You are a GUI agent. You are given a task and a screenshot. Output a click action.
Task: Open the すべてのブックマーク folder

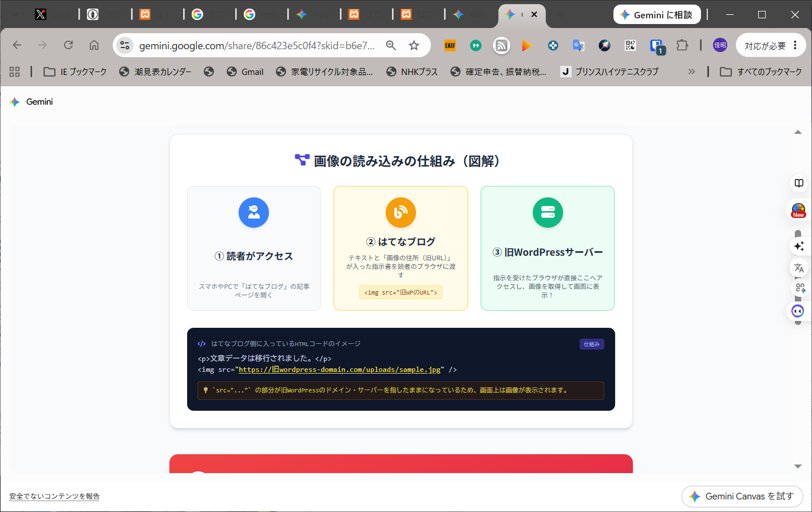(761, 72)
